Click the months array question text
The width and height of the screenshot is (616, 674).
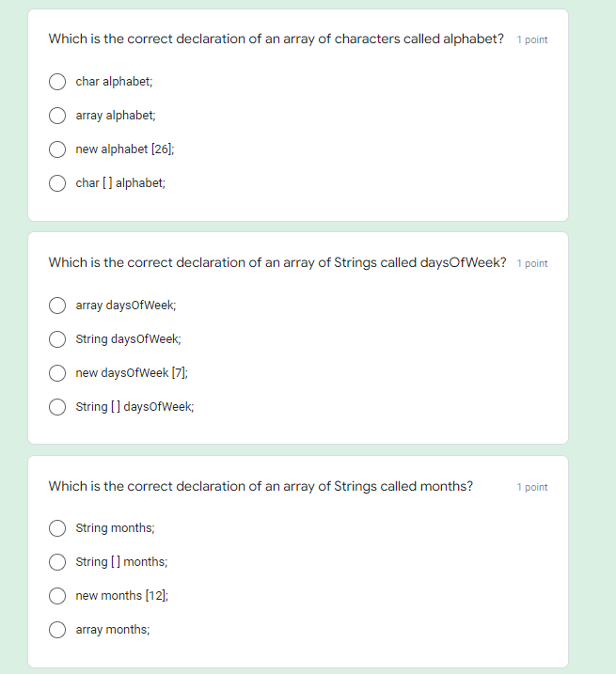click(261, 486)
